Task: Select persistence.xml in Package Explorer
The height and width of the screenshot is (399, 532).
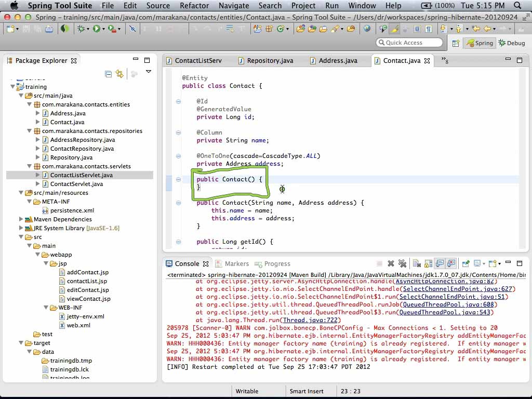Action: pyautogui.click(x=72, y=210)
